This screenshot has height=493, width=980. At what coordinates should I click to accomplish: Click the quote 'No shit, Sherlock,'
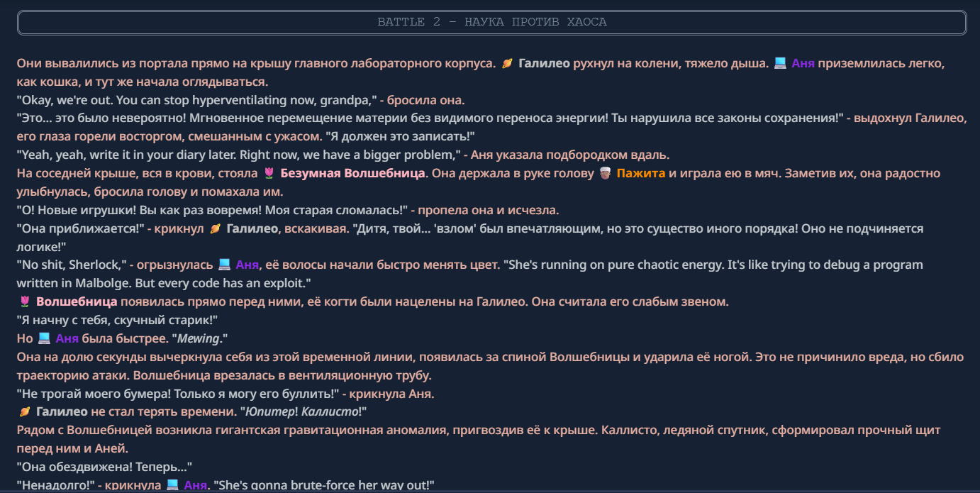71,265
